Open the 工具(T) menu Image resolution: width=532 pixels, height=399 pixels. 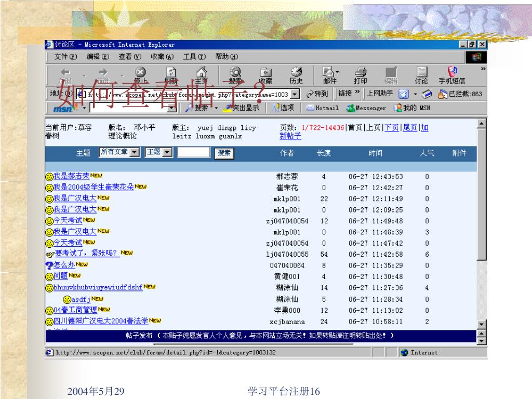coord(194,57)
